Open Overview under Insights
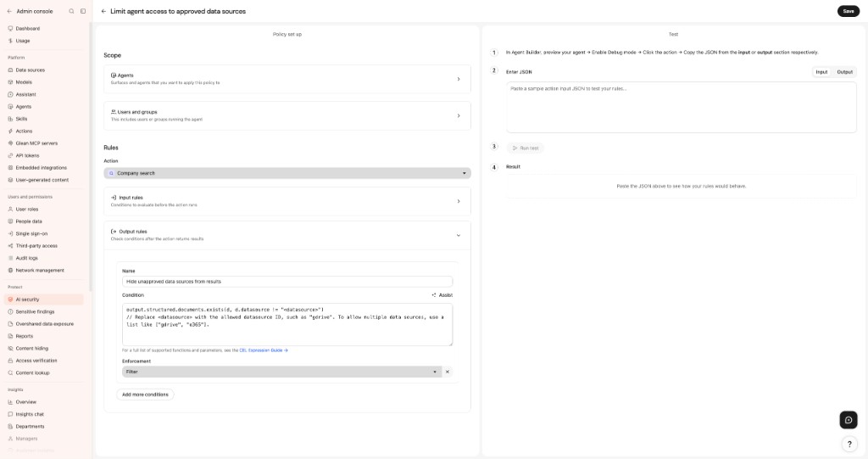The width and height of the screenshot is (868, 459). pyautogui.click(x=25, y=402)
